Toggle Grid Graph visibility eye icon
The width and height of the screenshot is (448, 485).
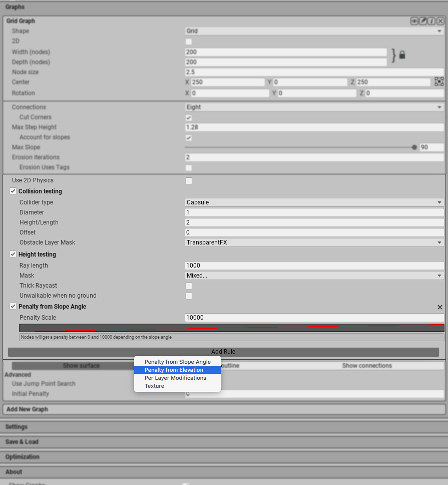[x=414, y=21]
